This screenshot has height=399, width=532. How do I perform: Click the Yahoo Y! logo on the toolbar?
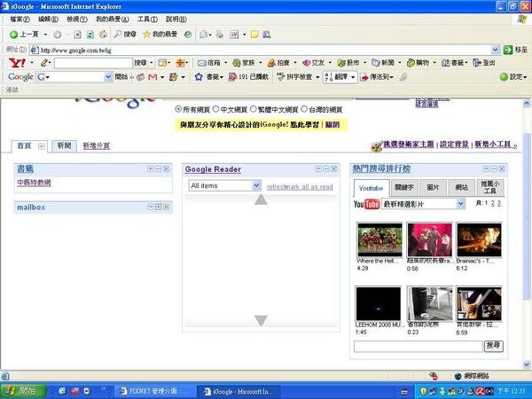click(17, 63)
